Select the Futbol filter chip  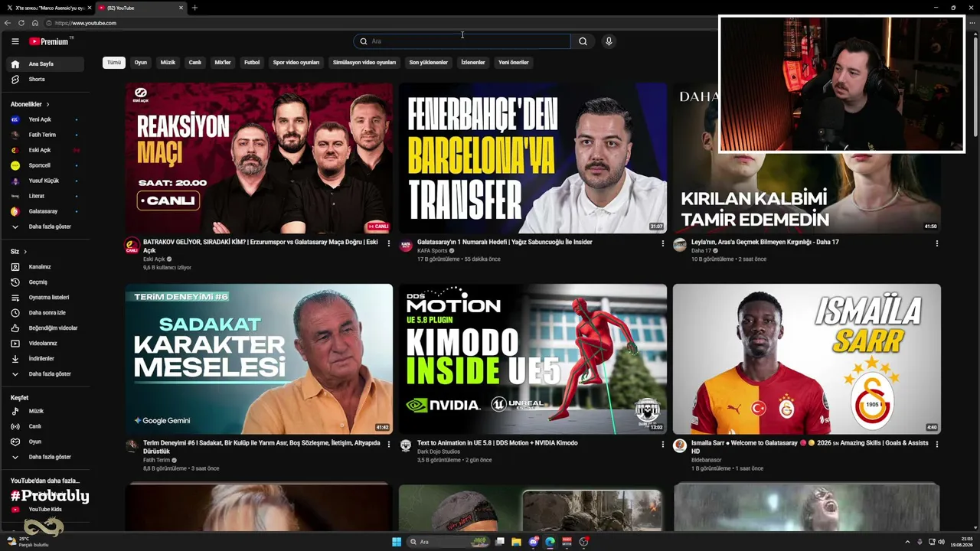pos(252,63)
